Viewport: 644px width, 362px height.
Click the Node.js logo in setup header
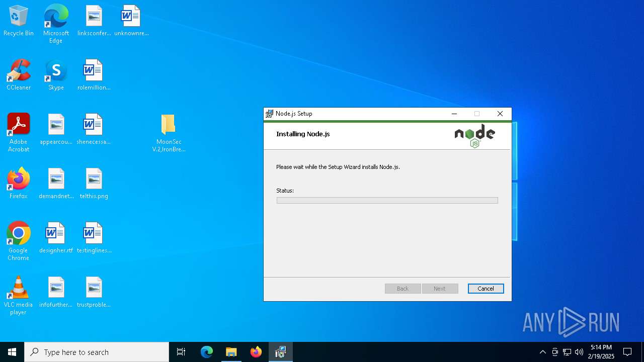coord(475,136)
